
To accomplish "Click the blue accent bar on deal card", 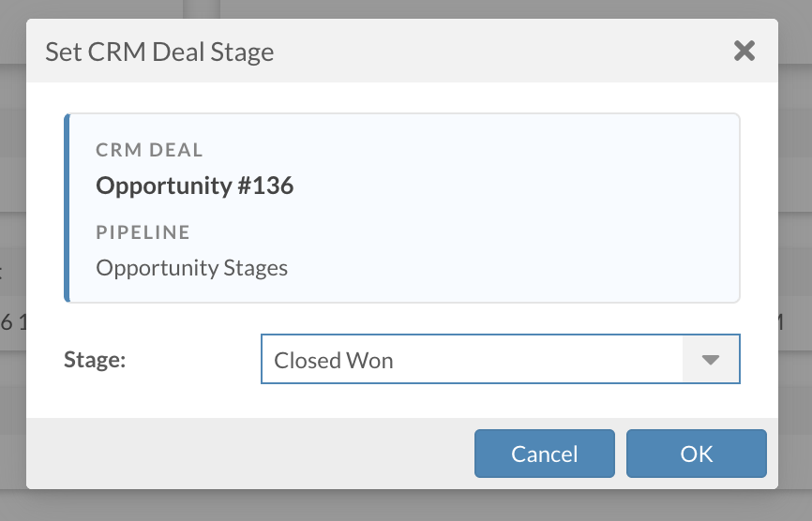I will (x=67, y=208).
